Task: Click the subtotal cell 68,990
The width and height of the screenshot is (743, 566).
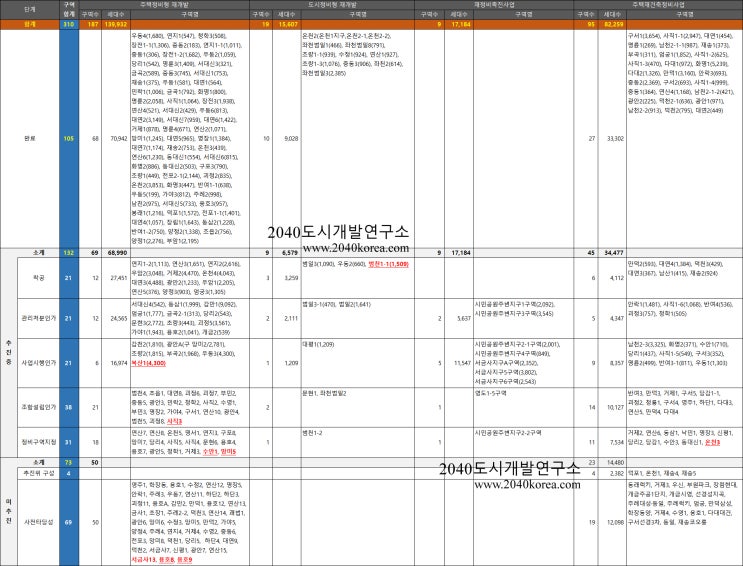Action: click(x=116, y=253)
